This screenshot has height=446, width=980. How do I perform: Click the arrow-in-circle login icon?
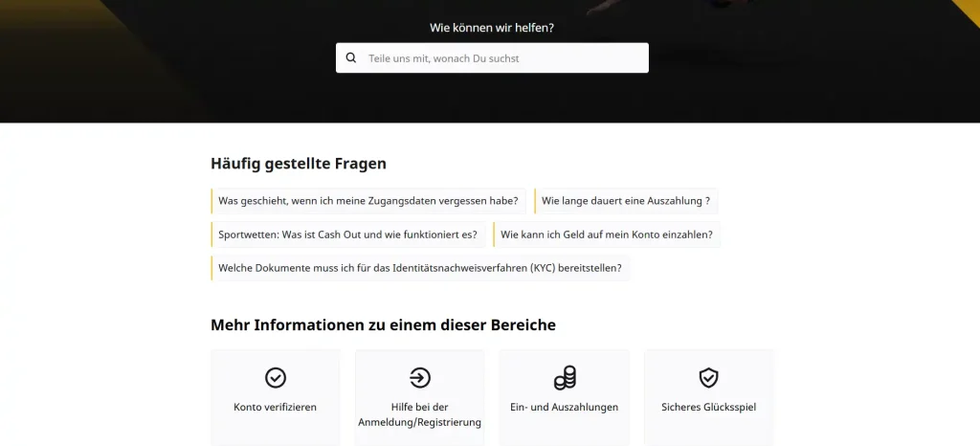(419, 377)
